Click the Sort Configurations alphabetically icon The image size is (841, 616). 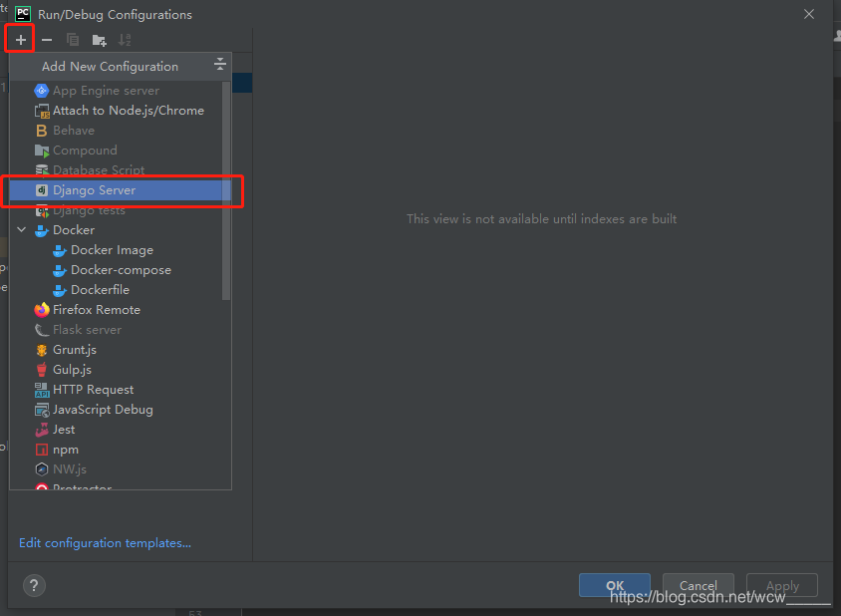[x=125, y=40]
